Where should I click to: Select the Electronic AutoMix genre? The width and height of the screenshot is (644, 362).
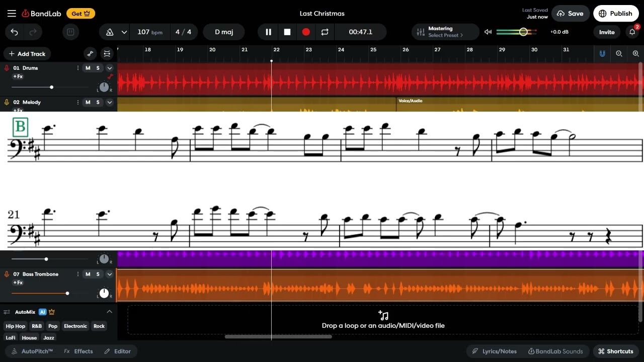pyautogui.click(x=75, y=326)
